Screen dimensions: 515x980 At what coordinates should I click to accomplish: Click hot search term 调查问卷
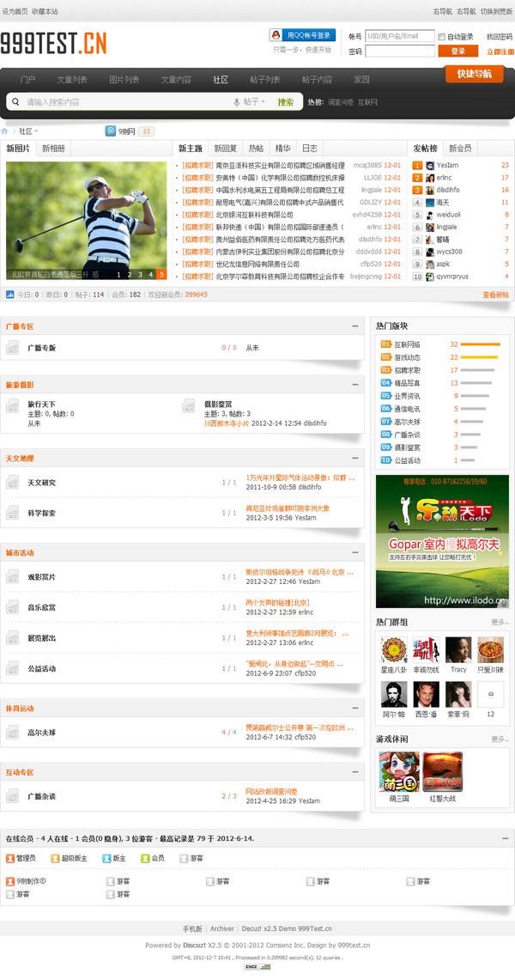click(341, 102)
